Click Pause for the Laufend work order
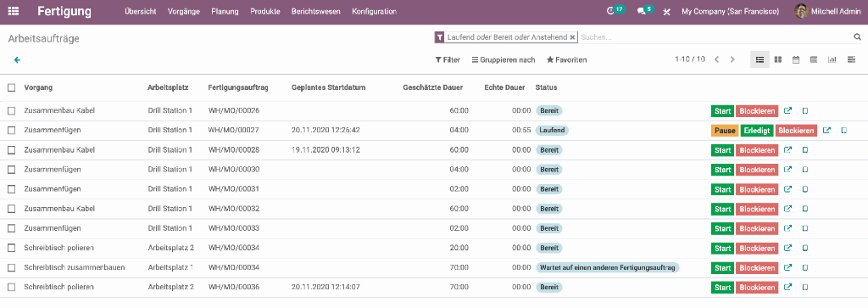This screenshot has height=308, width=868. pyautogui.click(x=725, y=131)
